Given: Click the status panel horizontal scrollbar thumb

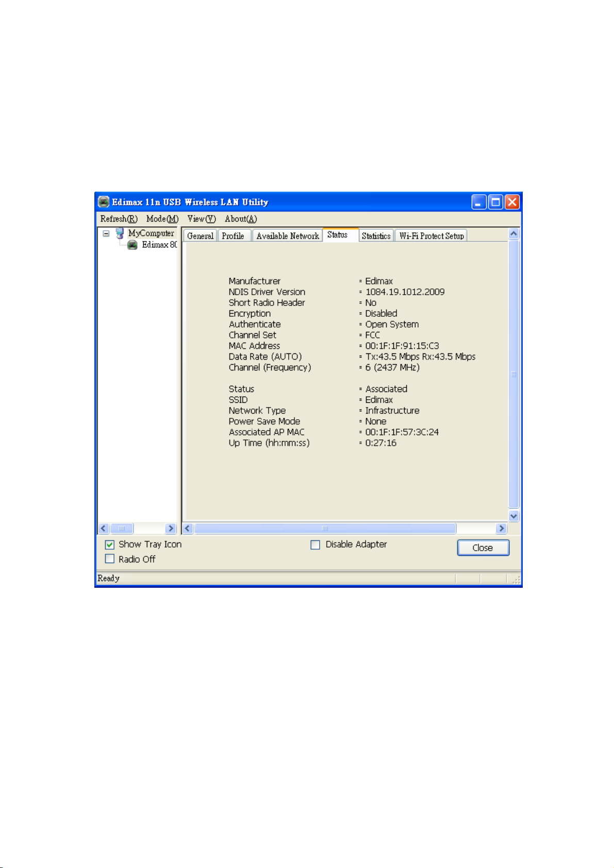Looking at the screenshot, I should [x=325, y=528].
